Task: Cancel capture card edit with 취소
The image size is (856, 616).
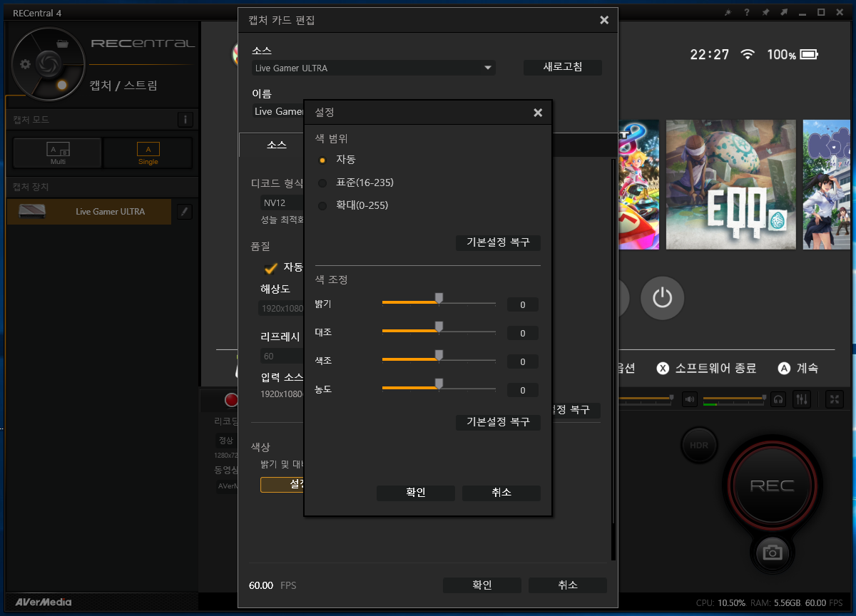Action: coord(568,585)
